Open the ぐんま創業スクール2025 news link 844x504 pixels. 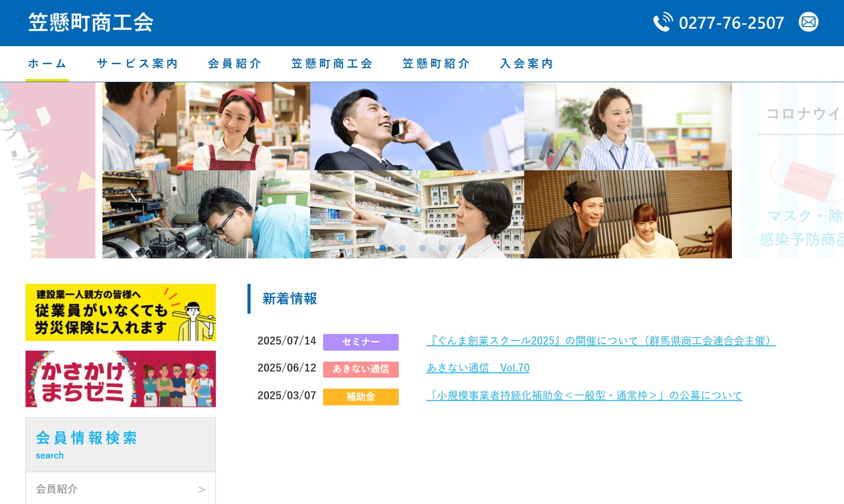click(x=600, y=341)
